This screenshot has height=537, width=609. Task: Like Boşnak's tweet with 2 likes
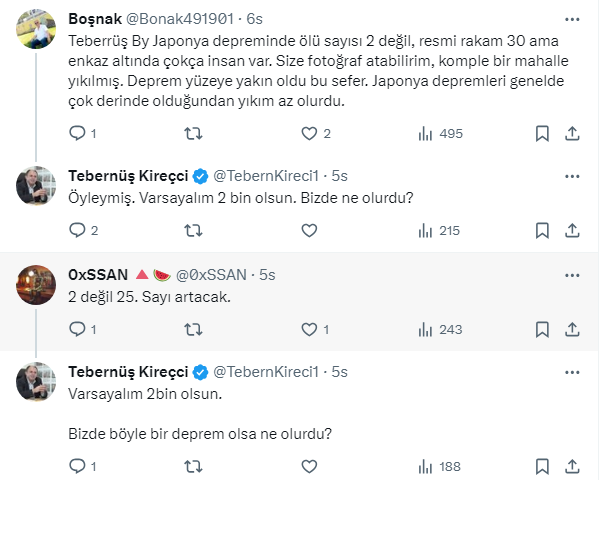coord(310,133)
